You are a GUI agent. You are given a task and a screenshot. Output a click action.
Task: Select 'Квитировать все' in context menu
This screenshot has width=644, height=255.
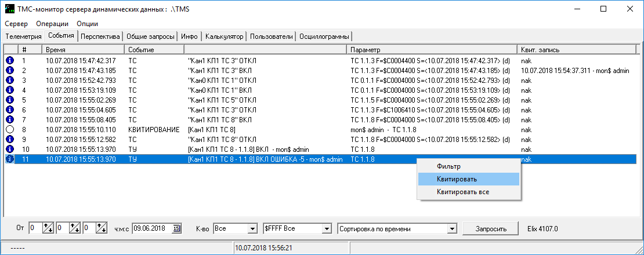(x=462, y=191)
